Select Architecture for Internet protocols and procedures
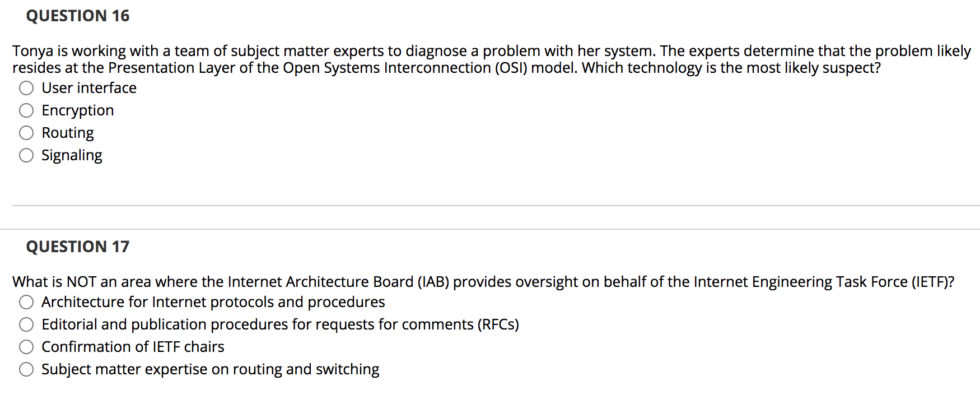980x399 pixels. tap(26, 302)
